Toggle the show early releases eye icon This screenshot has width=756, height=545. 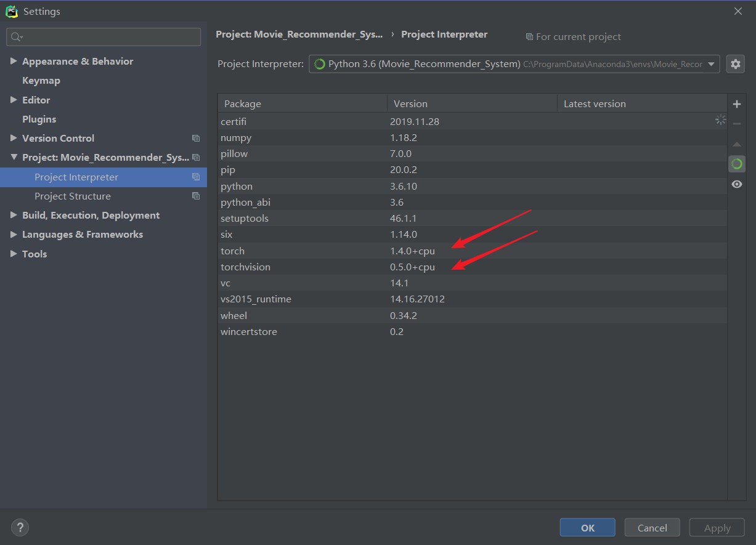pos(736,184)
